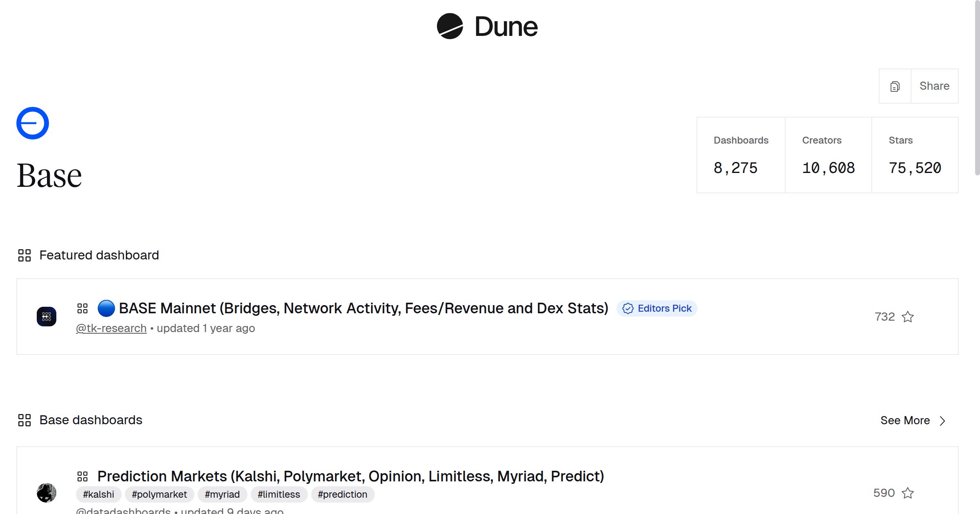Open the Share button
980x514 pixels.
[934, 86]
